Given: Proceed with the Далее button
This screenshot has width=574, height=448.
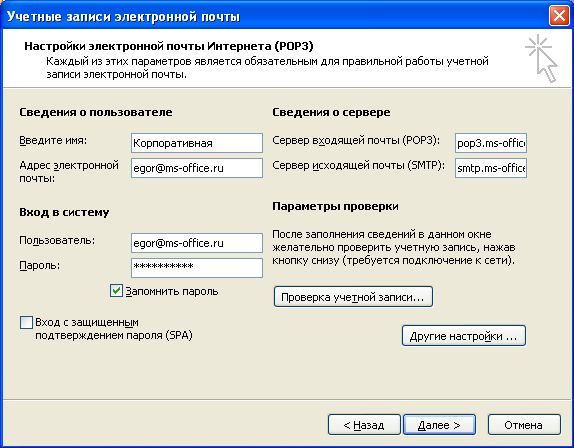Looking at the screenshot, I should (x=439, y=425).
